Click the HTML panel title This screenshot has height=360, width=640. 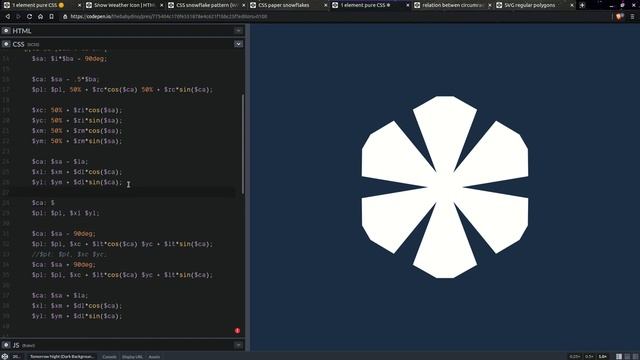22,31
